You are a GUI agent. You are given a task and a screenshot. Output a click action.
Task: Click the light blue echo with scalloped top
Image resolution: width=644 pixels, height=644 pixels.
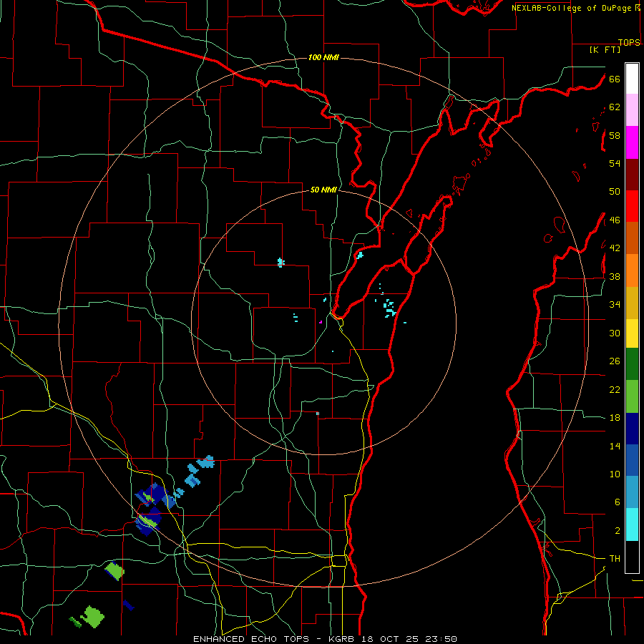[x=206, y=462]
